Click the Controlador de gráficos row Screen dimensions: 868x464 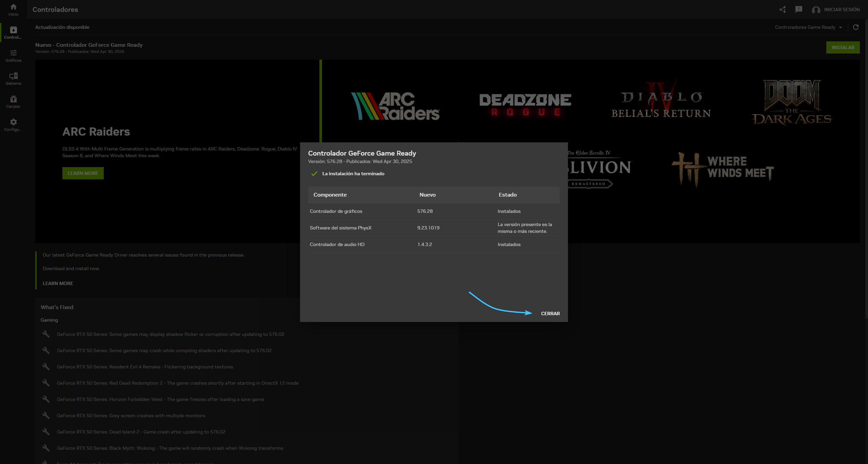click(x=434, y=211)
